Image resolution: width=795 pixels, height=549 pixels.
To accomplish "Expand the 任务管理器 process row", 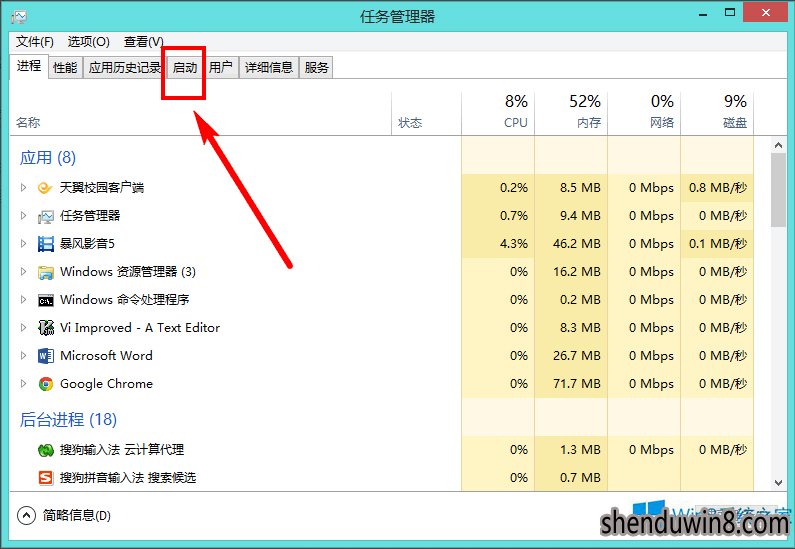I will click(23, 215).
